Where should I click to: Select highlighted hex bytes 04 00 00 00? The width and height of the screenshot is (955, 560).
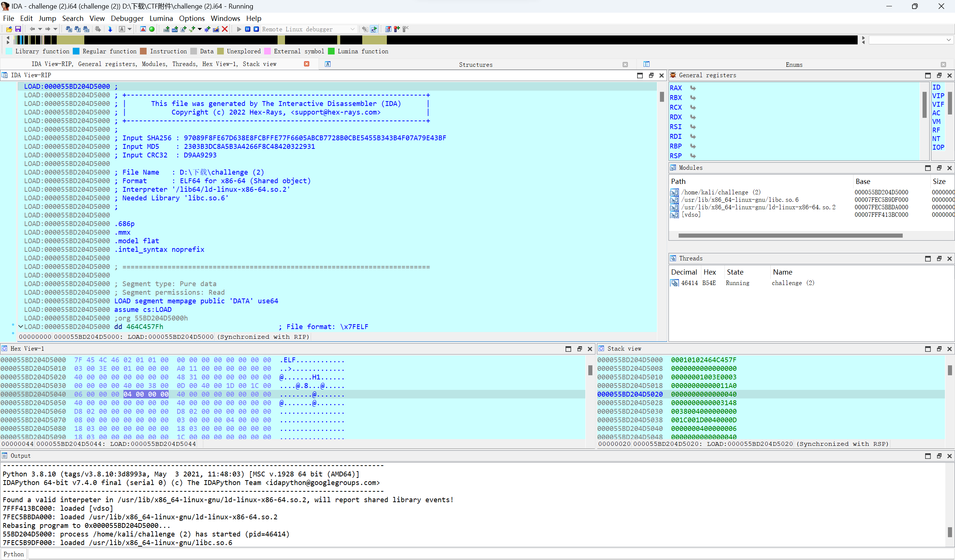click(146, 394)
